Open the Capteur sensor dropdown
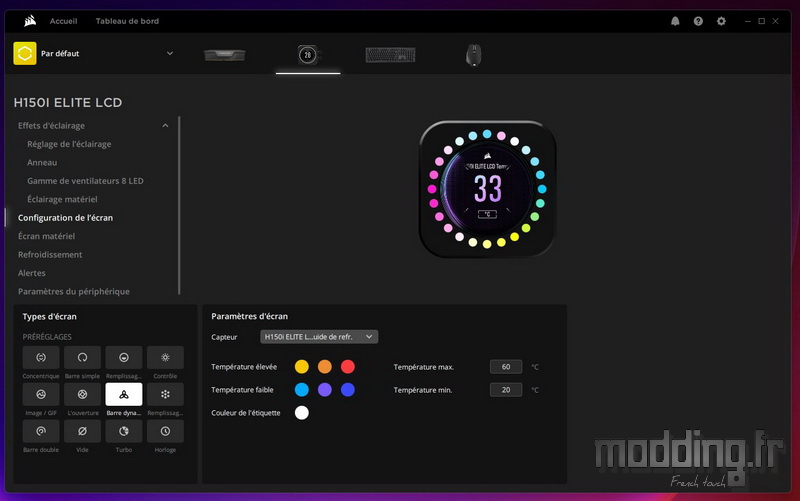 click(x=319, y=337)
